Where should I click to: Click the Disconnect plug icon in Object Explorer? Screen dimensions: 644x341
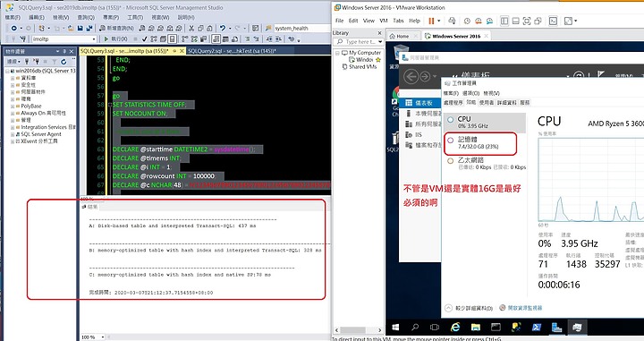(x=36, y=62)
